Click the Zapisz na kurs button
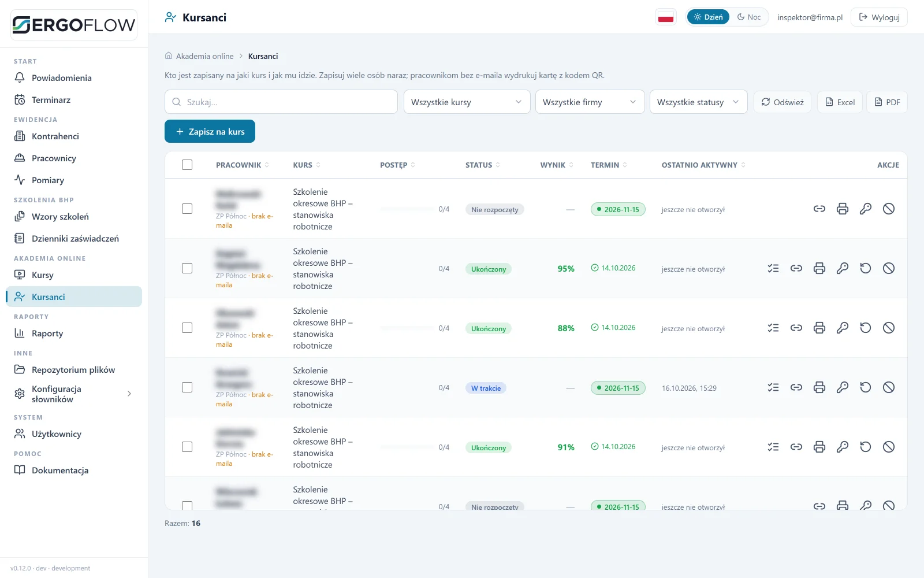This screenshot has height=578, width=924. [x=210, y=131]
